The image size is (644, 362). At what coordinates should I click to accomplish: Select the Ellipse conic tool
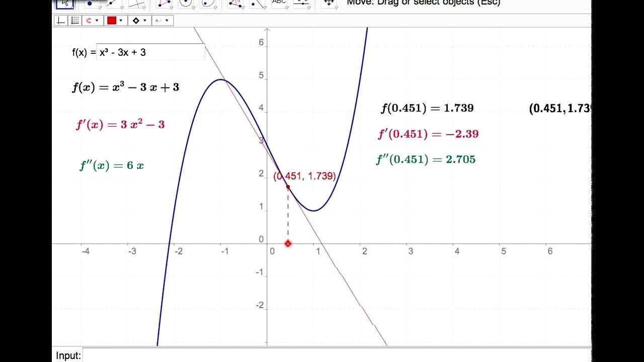pyautogui.click(x=208, y=4)
